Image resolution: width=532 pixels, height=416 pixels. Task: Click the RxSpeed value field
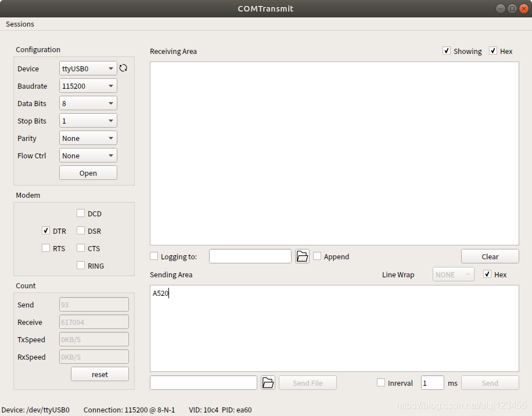tap(94, 357)
